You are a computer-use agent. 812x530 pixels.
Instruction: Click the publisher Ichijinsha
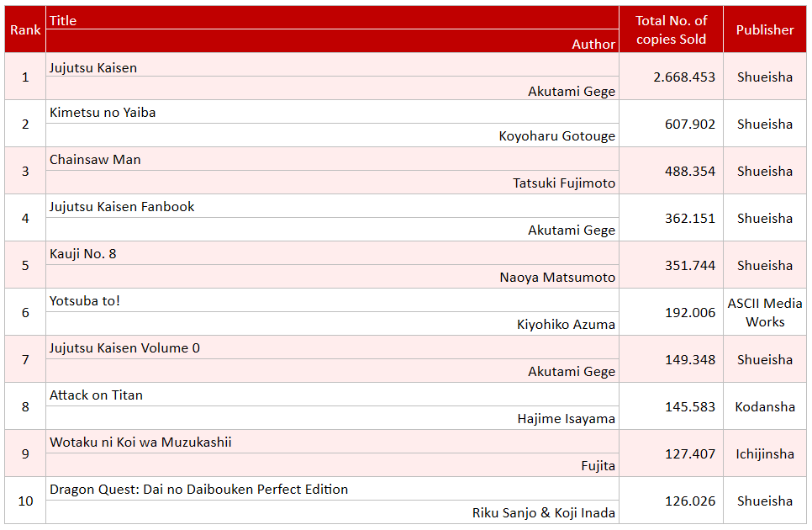tap(765, 454)
